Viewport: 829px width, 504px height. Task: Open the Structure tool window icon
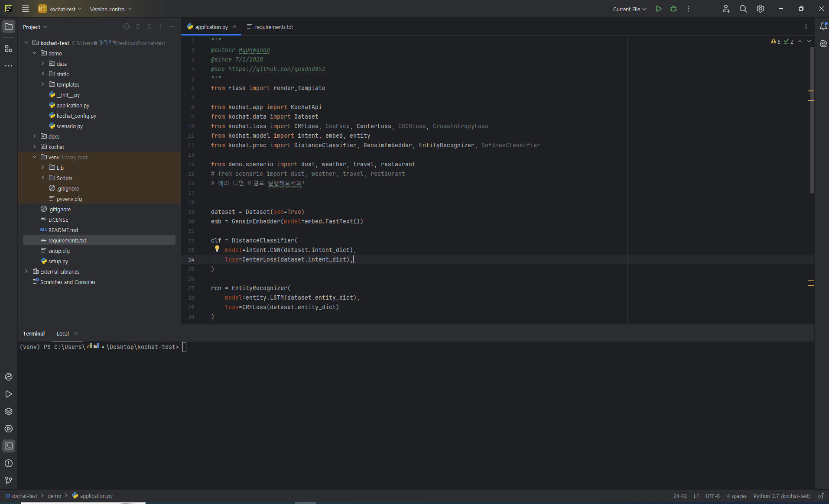[x=9, y=48]
